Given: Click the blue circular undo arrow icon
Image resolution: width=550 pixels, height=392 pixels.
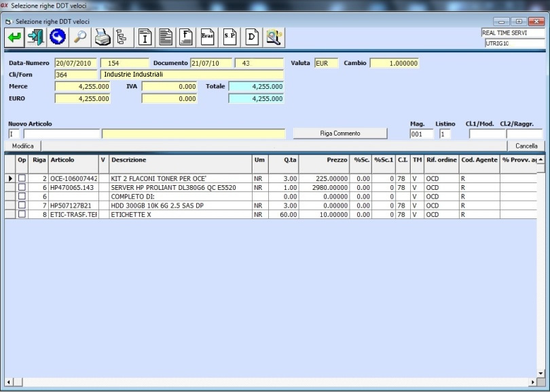Looking at the screenshot, I should click(x=58, y=37).
